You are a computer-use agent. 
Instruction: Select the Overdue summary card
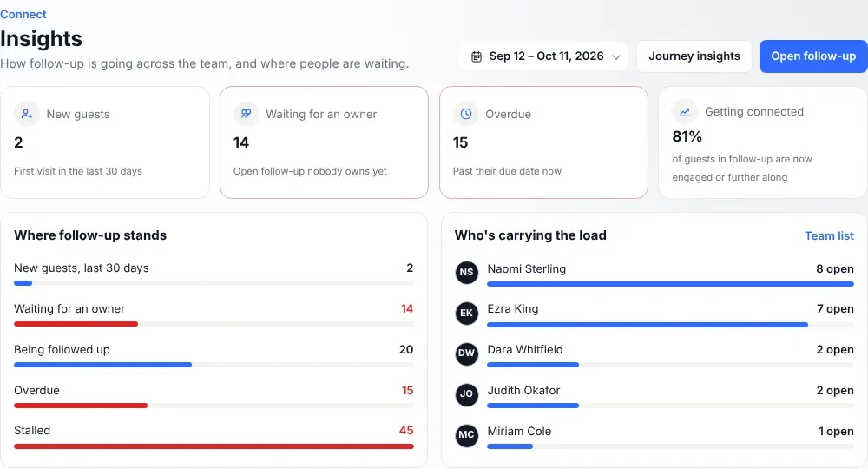(x=543, y=142)
